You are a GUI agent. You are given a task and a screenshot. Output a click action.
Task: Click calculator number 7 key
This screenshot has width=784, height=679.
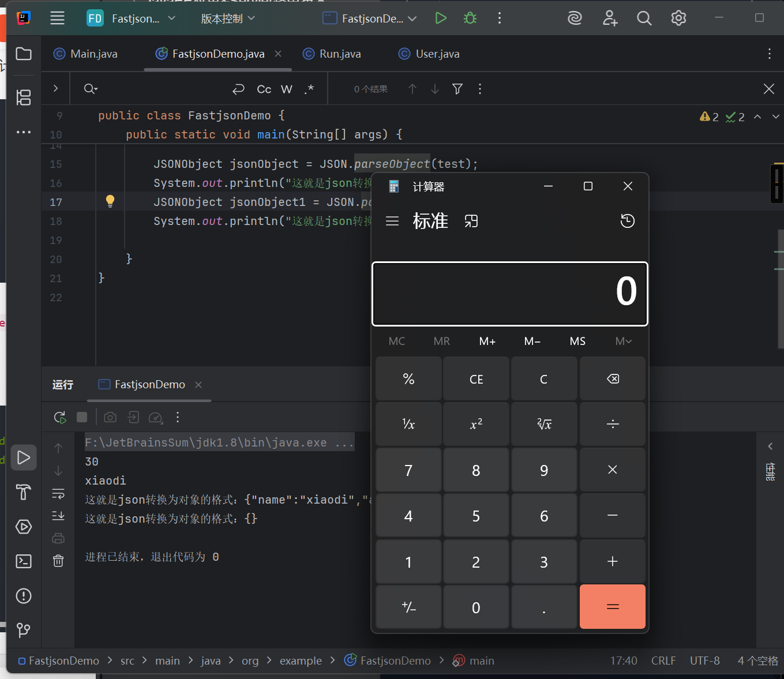408,470
